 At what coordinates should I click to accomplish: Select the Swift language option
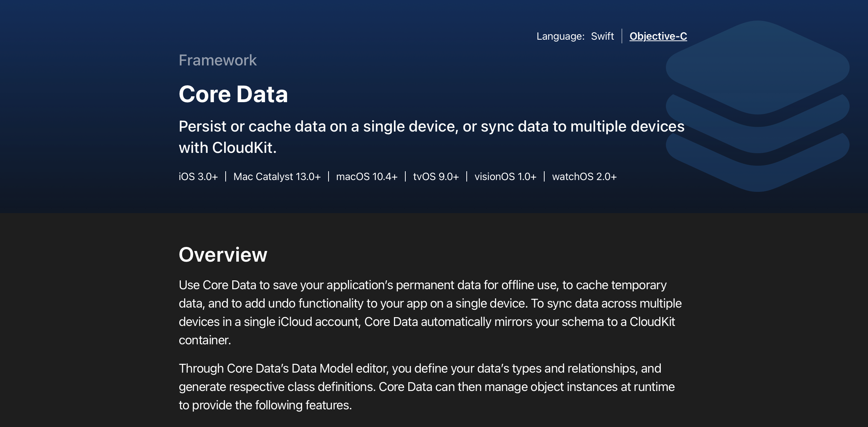[602, 36]
